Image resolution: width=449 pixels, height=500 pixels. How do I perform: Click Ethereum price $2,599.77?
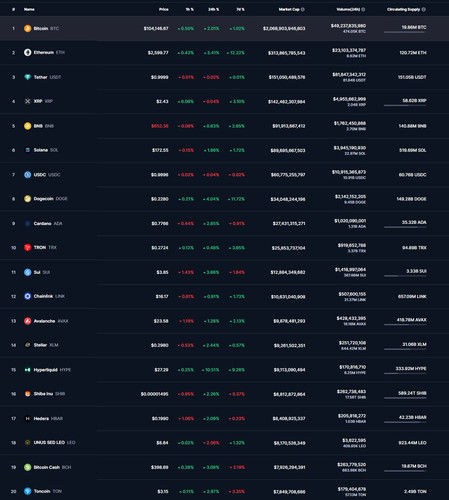pyautogui.click(x=158, y=53)
